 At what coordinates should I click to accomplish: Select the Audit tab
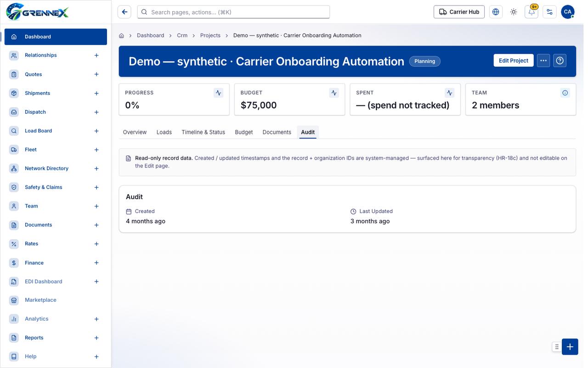pos(308,132)
